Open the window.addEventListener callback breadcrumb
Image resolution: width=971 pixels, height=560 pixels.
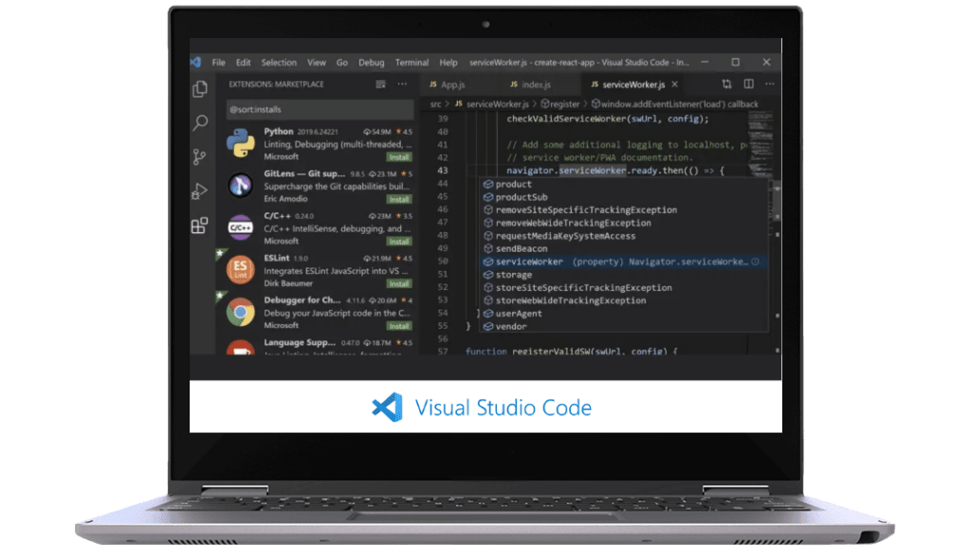point(674,104)
